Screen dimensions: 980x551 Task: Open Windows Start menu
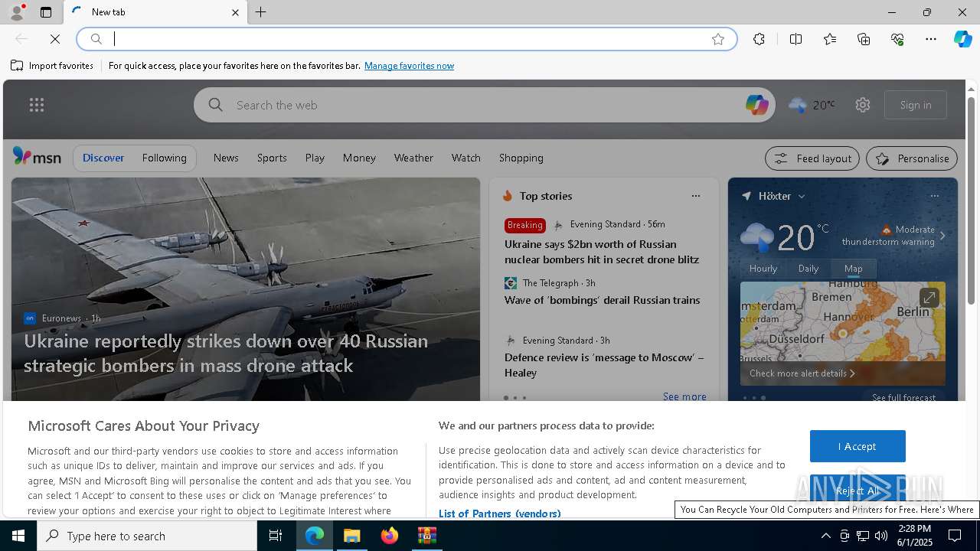(x=18, y=536)
